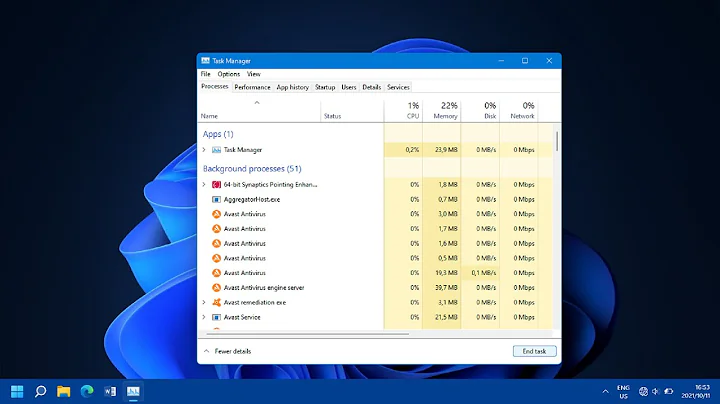Sort processes by Memory column
The width and height of the screenshot is (720, 404).
click(442, 111)
